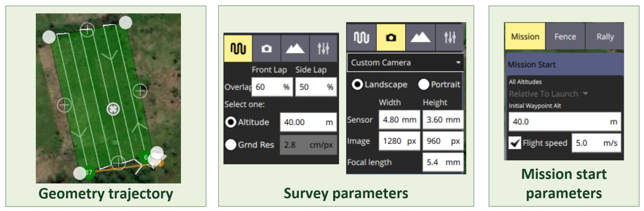Image resolution: width=644 pixels, height=211 pixels.
Task: Click the grid pattern icon above Custom Camera
Action: [361, 38]
